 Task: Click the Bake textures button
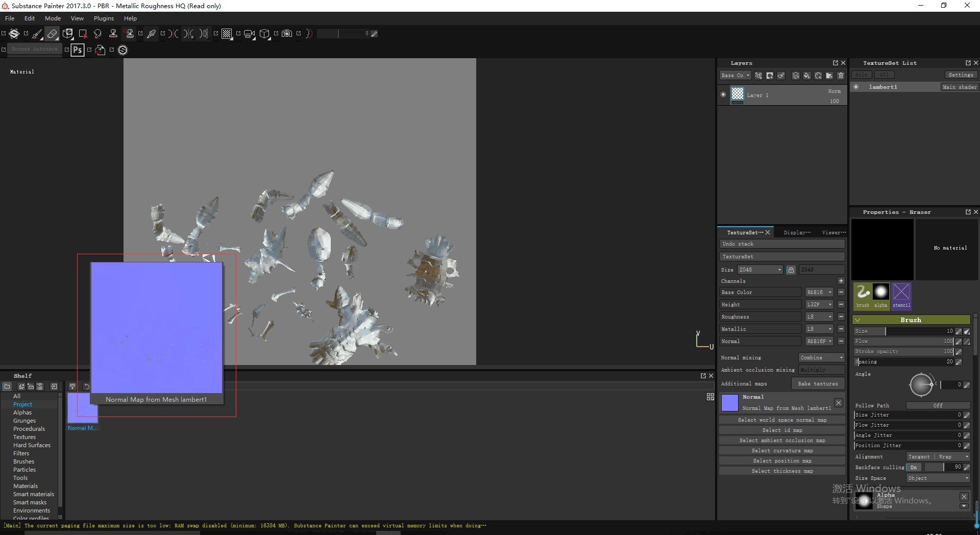[x=818, y=384]
